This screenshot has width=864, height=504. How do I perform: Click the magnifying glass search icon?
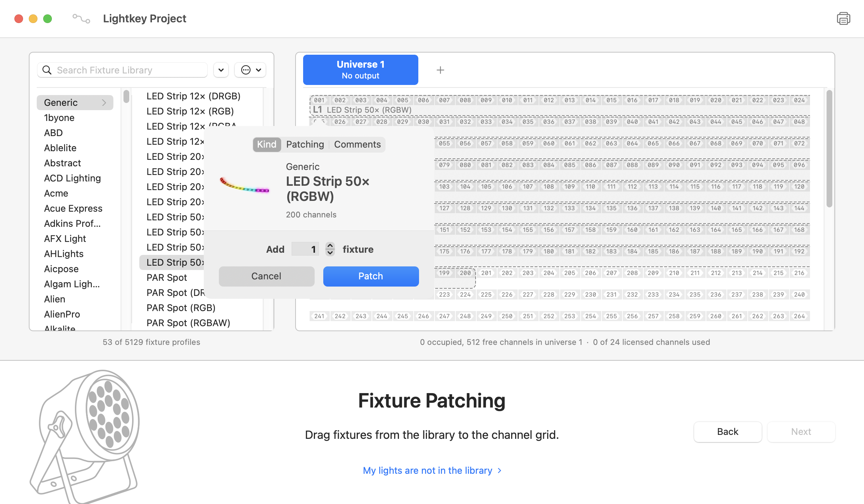point(47,70)
